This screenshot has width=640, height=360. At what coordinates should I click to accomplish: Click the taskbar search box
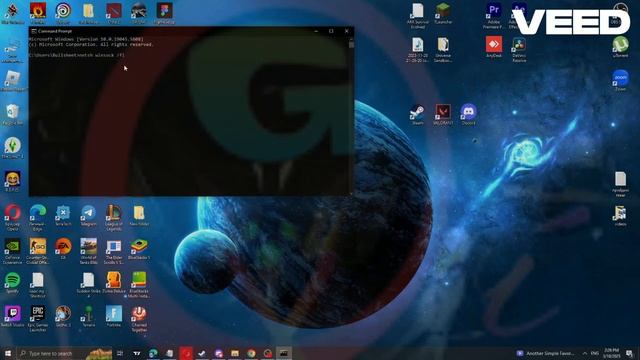click(64, 353)
